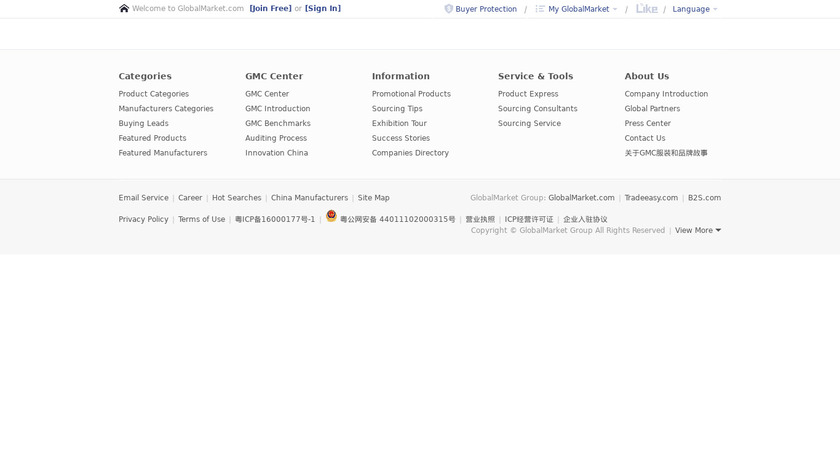Image resolution: width=840 pixels, height=472 pixels.
Task: Click the 营业执照 link
Action: point(480,219)
